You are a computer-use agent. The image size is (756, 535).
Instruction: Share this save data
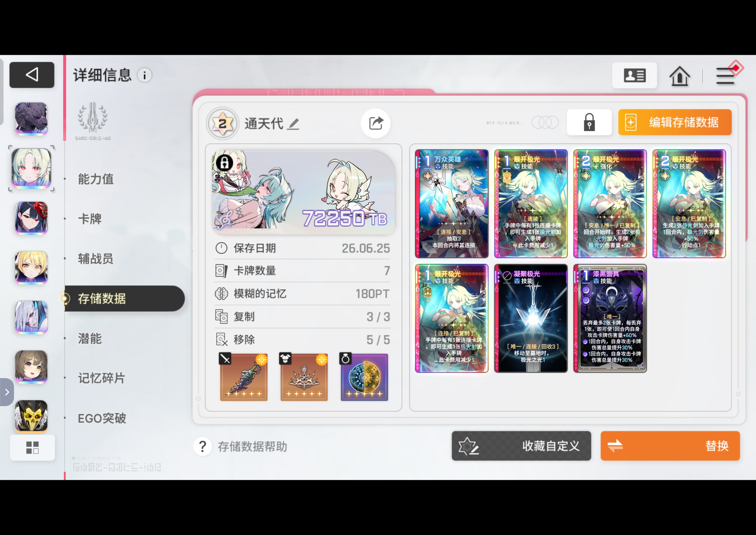click(x=376, y=123)
